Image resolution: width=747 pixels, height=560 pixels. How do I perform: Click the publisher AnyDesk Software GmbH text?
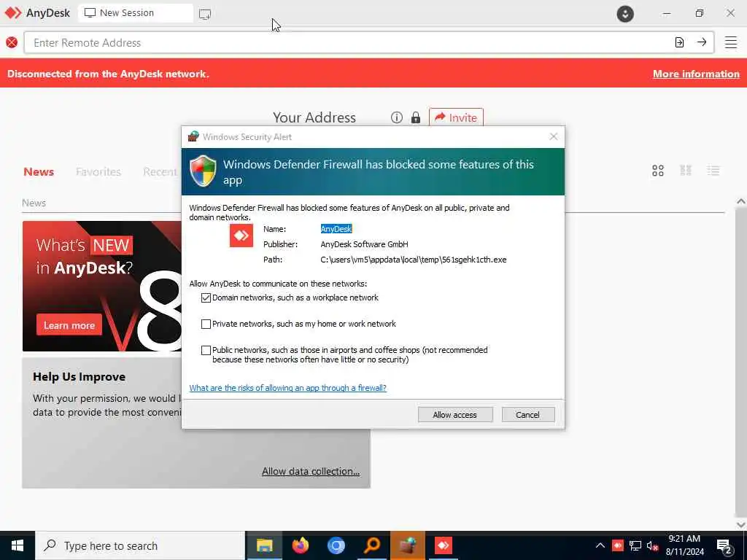coord(365,244)
